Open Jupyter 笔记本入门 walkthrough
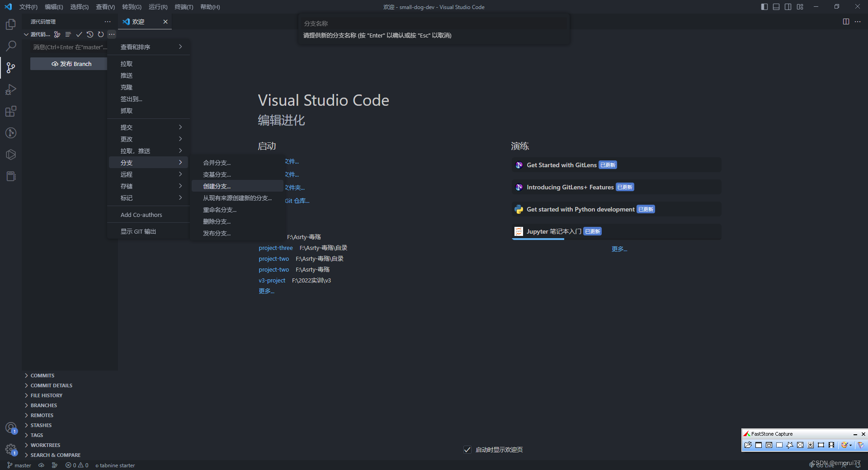 click(x=616, y=231)
